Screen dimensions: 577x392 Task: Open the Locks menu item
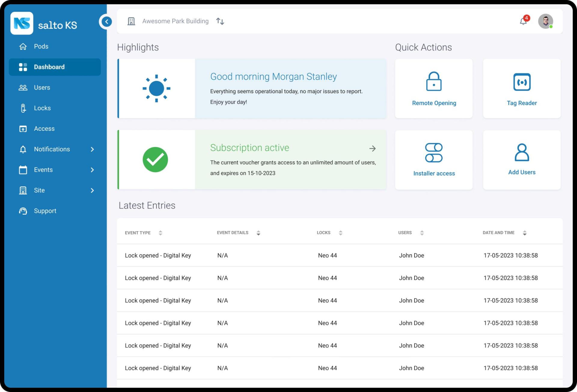tap(42, 108)
